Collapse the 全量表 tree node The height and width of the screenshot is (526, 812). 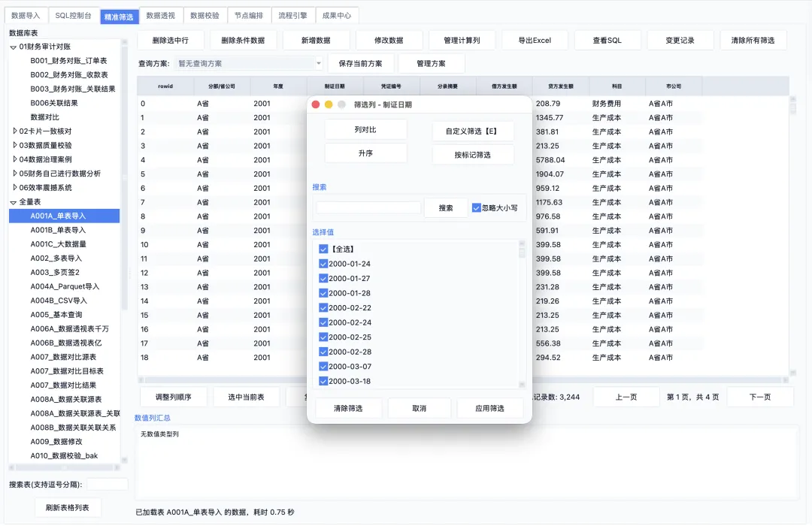[x=14, y=202]
